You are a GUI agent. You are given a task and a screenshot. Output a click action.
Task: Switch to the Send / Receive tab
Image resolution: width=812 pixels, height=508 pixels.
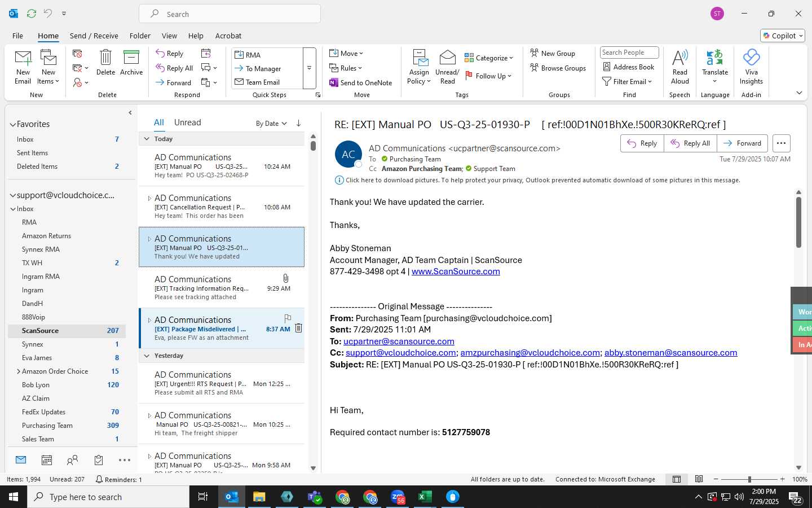pos(94,36)
